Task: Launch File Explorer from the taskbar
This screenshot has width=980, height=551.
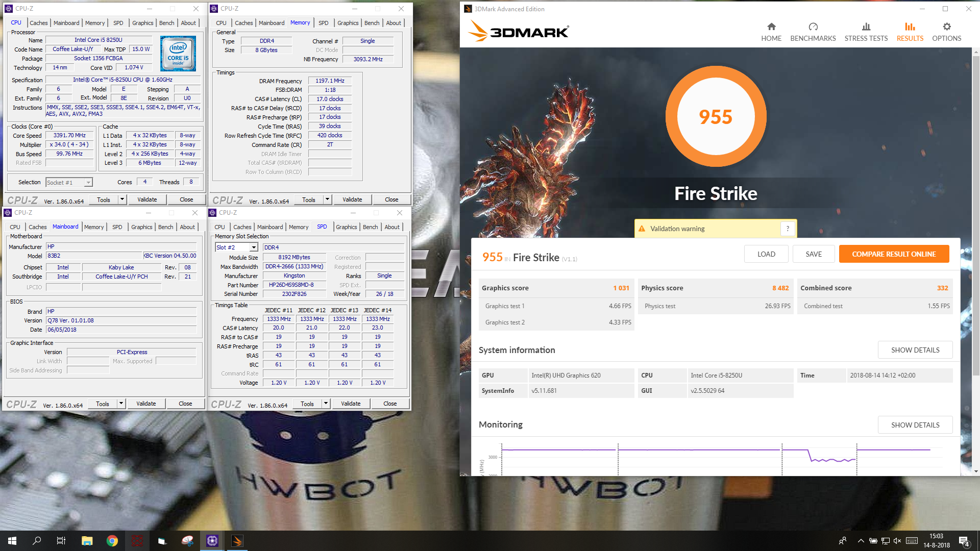Action: (87, 541)
